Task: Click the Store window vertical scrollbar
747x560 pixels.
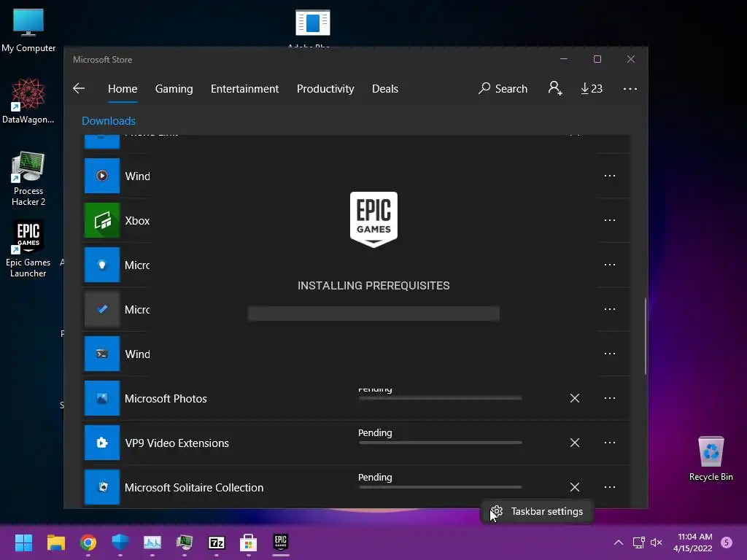Action: click(646, 336)
